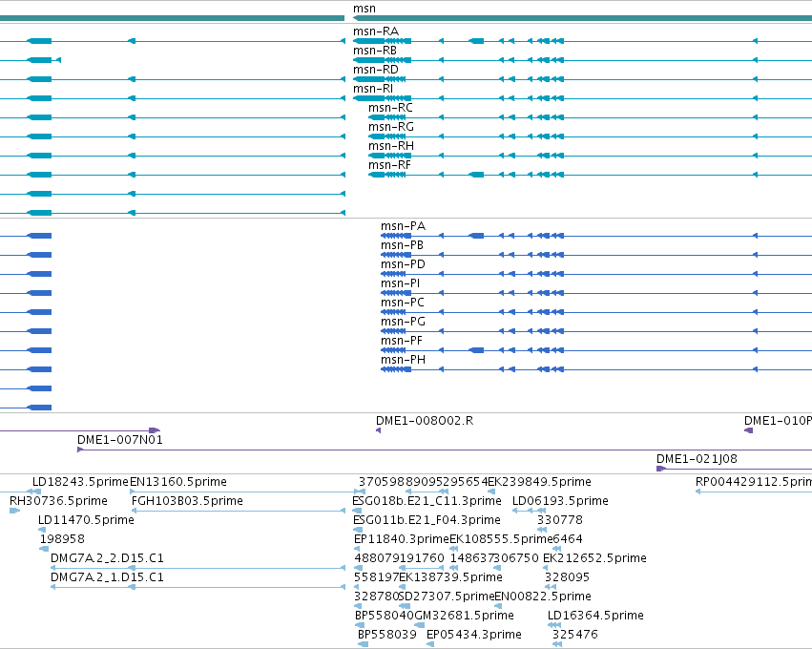Pick the msn-RF transcript label
This screenshot has width=812, height=649.
click(389, 165)
